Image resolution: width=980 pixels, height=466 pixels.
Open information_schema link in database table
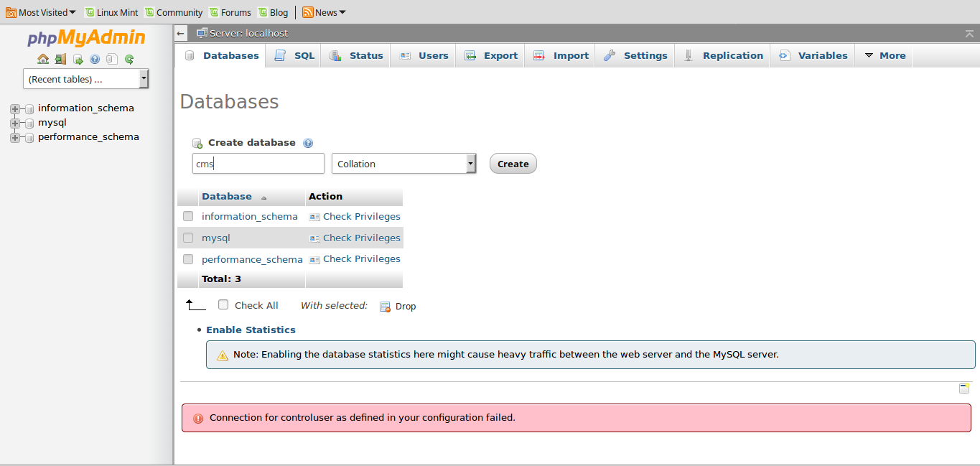[250, 216]
